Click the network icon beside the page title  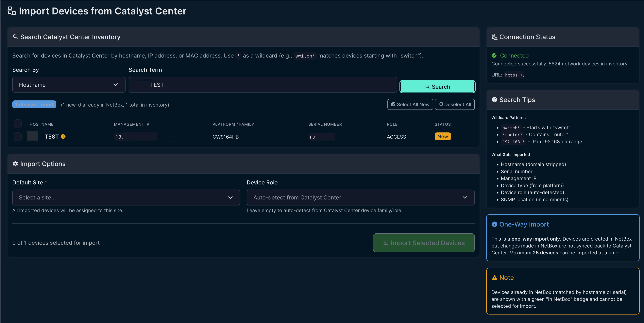point(11,11)
